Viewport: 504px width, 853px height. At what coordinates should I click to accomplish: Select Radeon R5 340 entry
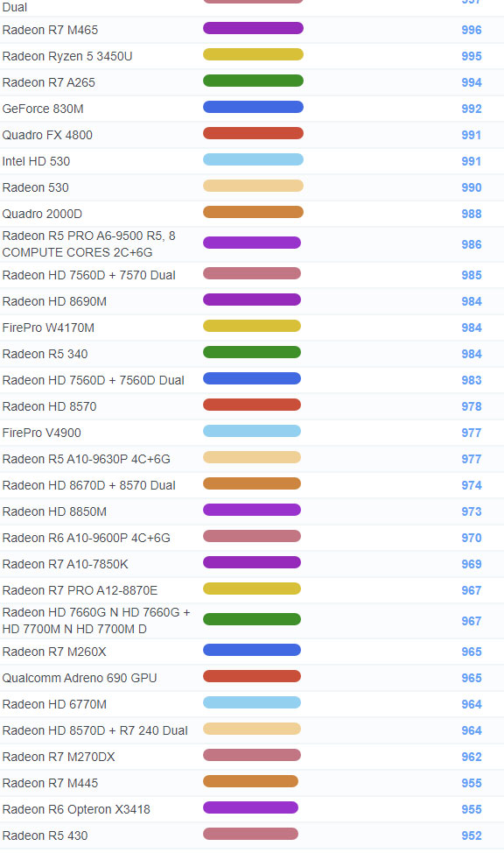[45, 354]
